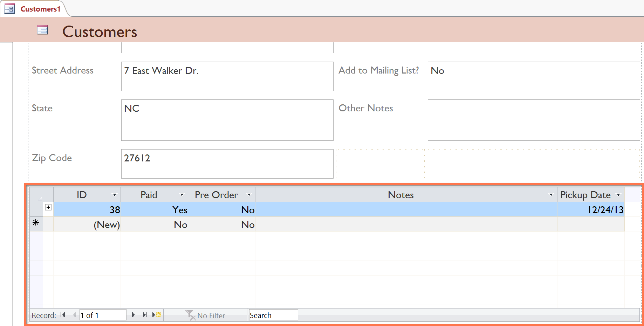Viewport: 644px width, 326px height.
Task: Open the Paid column filter dropdown
Action: click(x=182, y=195)
